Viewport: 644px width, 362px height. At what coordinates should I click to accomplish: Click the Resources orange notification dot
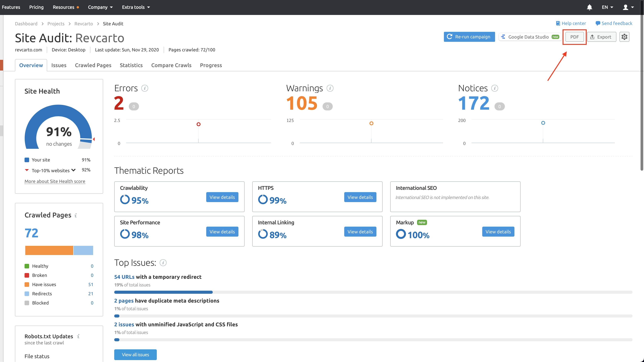click(x=78, y=7)
